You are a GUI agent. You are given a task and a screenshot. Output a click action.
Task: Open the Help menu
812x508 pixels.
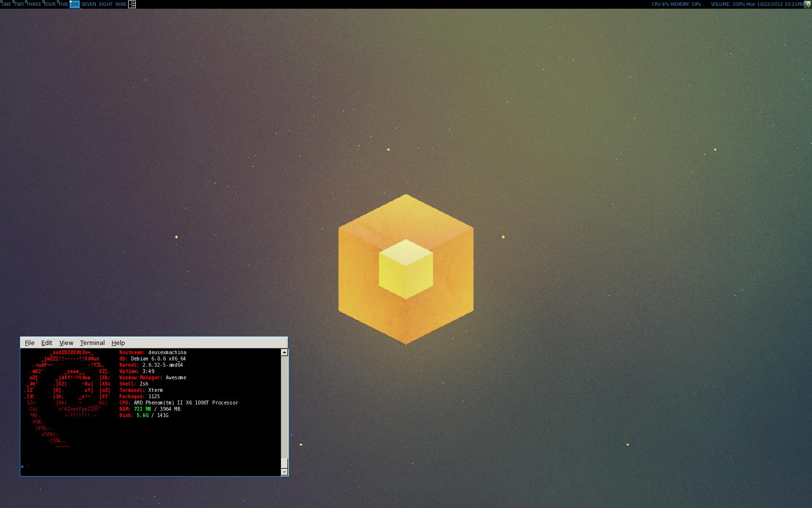pyautogui.click(x=118, y=343)
